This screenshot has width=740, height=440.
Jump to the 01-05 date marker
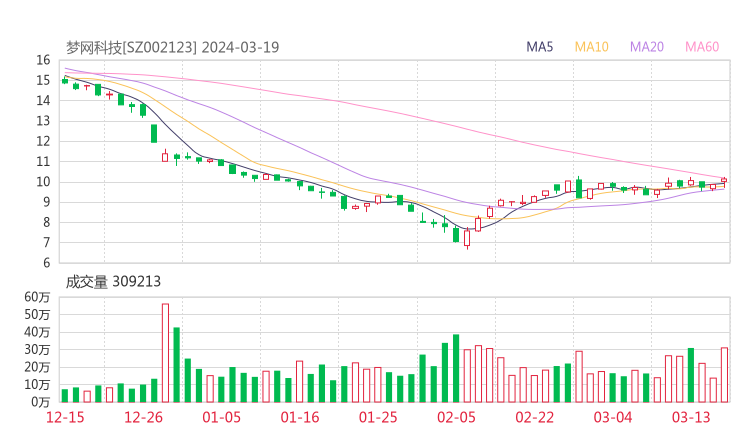(221, 417)
